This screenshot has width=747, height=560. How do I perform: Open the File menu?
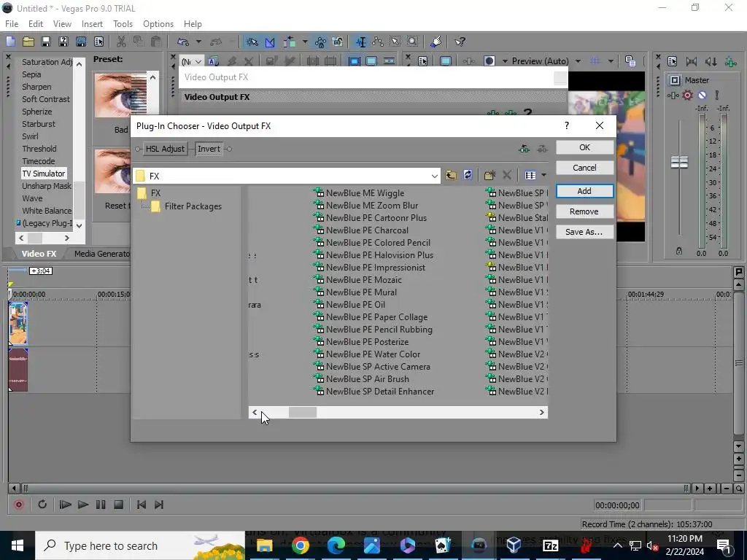[x=12, y=24]
